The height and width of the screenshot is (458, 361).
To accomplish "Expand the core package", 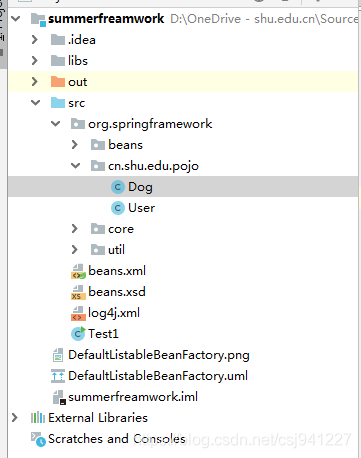I will [x=75, y=229].
